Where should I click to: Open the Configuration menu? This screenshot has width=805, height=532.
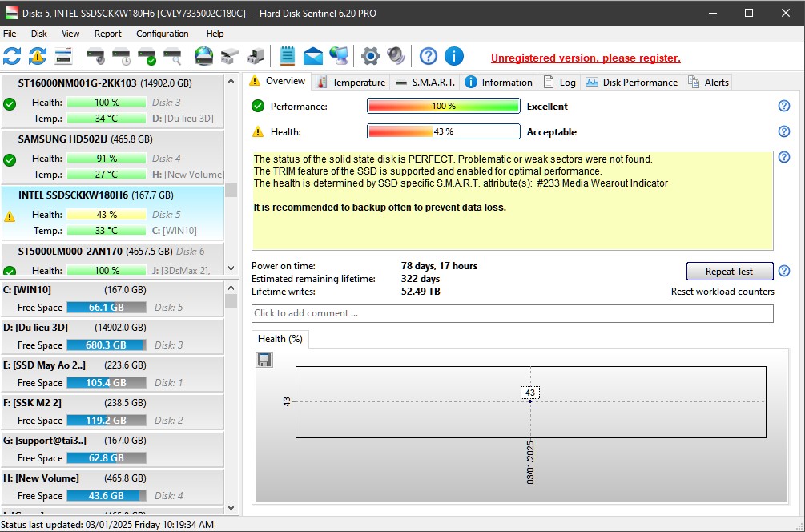(162, 34)
